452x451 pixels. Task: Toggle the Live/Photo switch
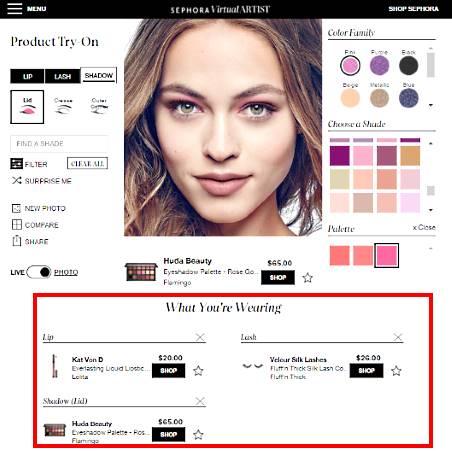coord(39,272)
